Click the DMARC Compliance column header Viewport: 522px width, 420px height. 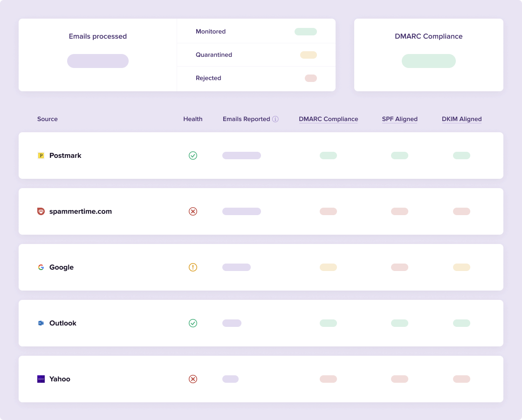click(x=328, y=119)
